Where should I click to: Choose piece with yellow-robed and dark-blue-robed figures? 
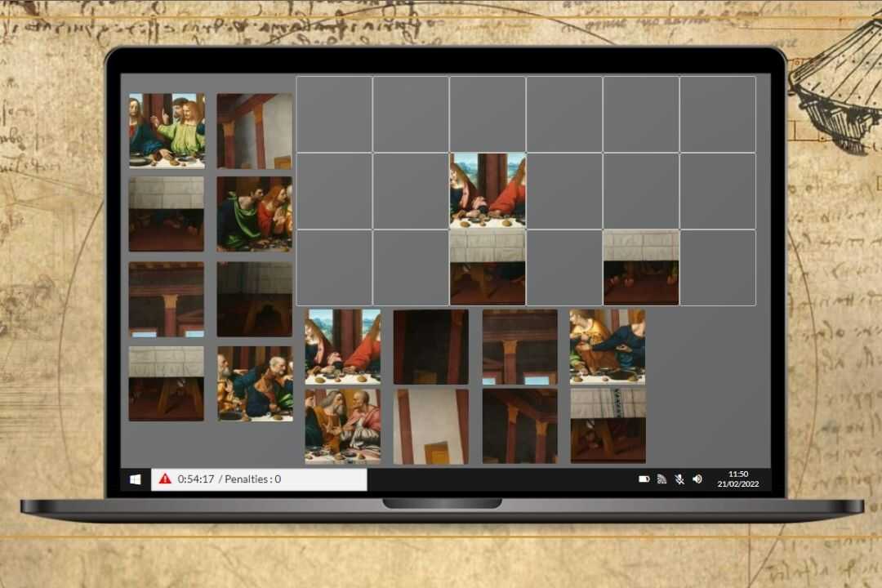pyautogui.click(x=608, y=346)
